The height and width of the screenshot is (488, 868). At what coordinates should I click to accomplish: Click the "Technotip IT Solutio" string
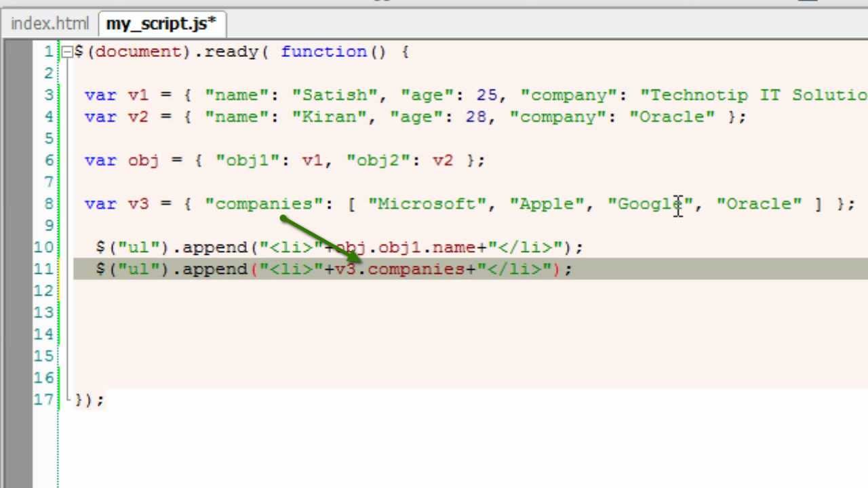coord(754,95)
